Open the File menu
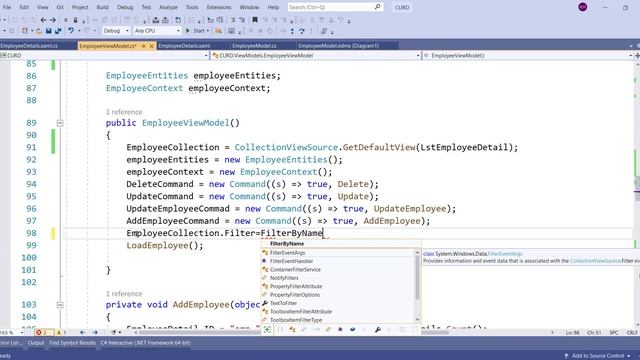 point(7,7)
